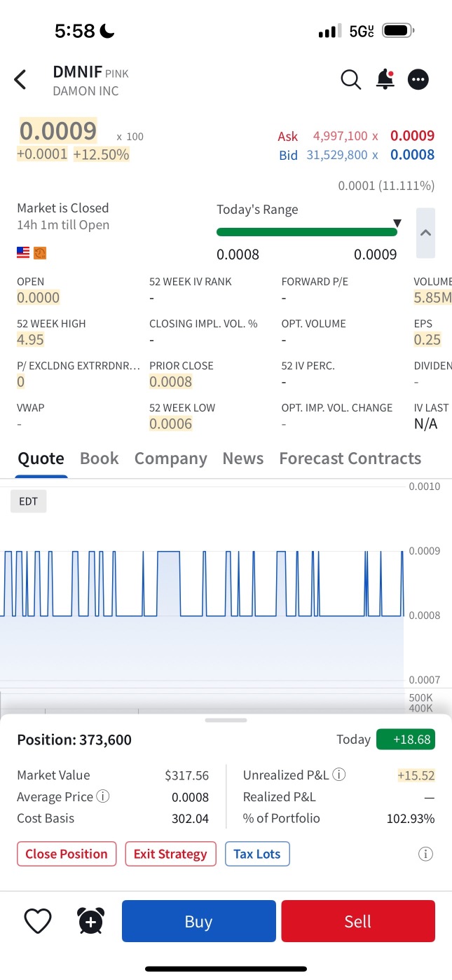Image resolution: width=452 pixels, height=980 pixels.
Task: Open alerts via the bell icon
Action: pos(385,79)
